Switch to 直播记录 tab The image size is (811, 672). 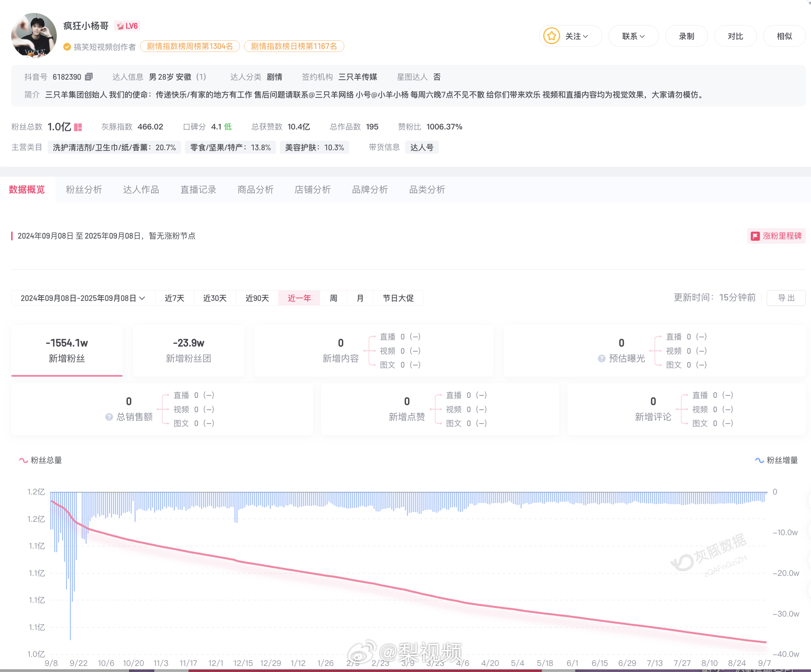coord(198,189)
